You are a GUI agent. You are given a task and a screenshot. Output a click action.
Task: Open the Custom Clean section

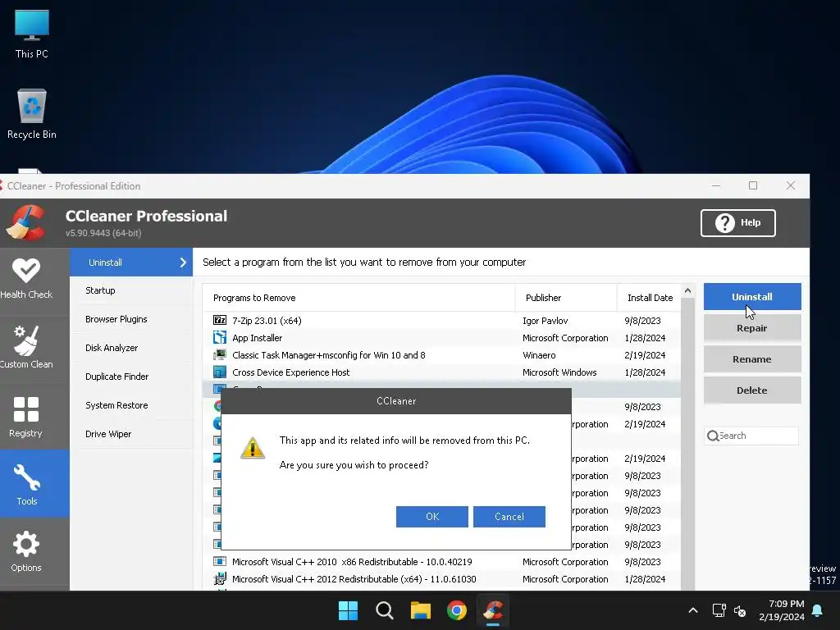pyautogui.click(x=26, y=347)
